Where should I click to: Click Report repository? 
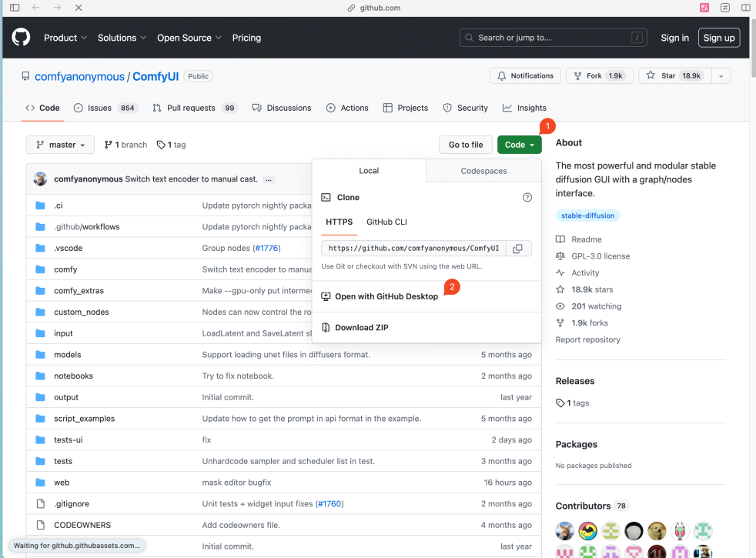coord(587,339)
